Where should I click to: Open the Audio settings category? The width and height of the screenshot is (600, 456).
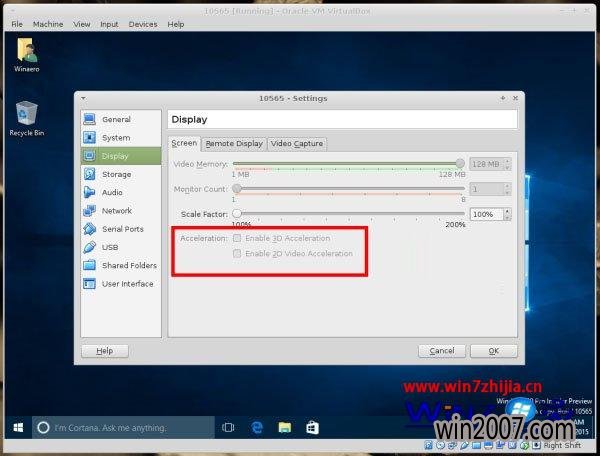(121, 192)
